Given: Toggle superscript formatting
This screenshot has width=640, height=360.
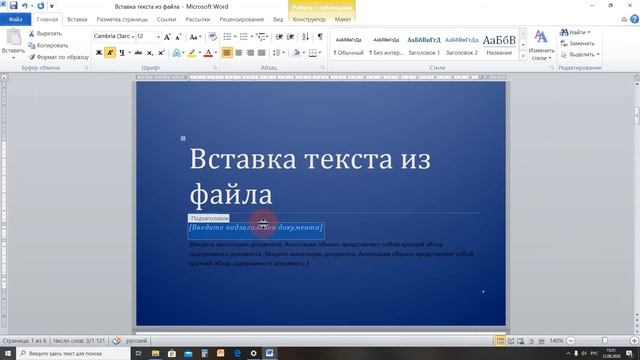Looking at the screenshot, I should tap(161, 53).
